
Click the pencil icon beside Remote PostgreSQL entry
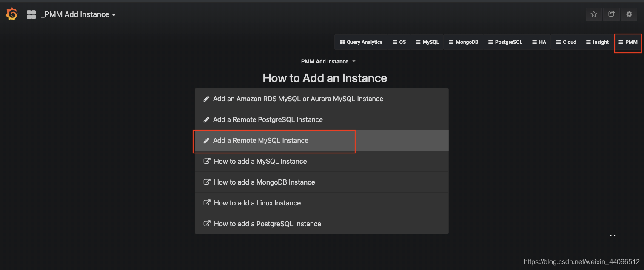point(206,119)
